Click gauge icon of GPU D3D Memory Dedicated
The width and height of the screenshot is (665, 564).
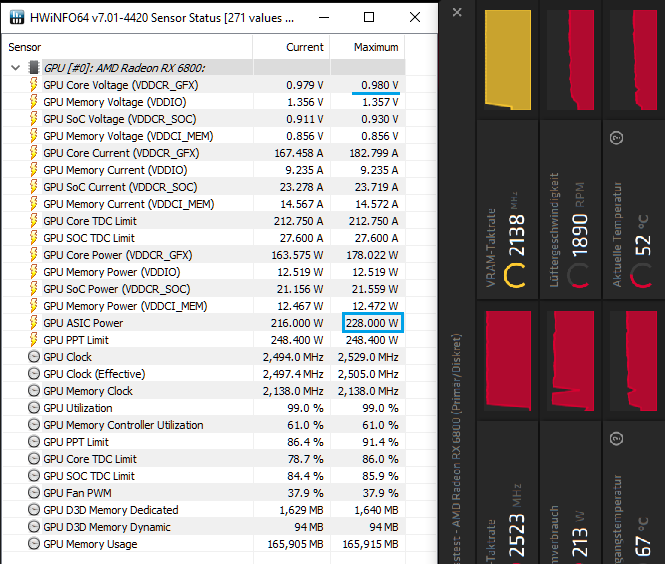34,510
